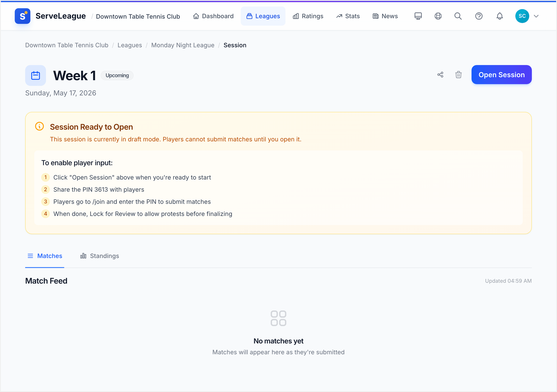Viewport: 557px width, 392px height.
Task: Open notifications bell icon
Action: coord(500,16)
